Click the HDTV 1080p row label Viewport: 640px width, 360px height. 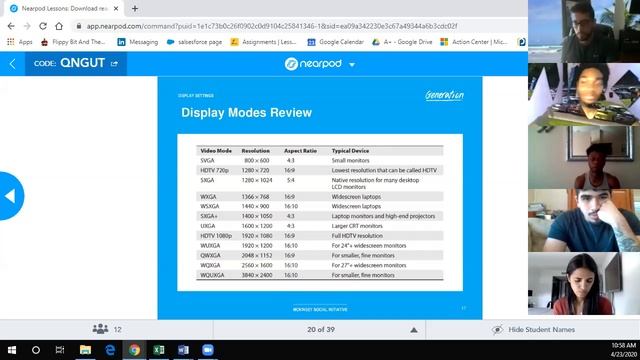[x=216, y=236]
